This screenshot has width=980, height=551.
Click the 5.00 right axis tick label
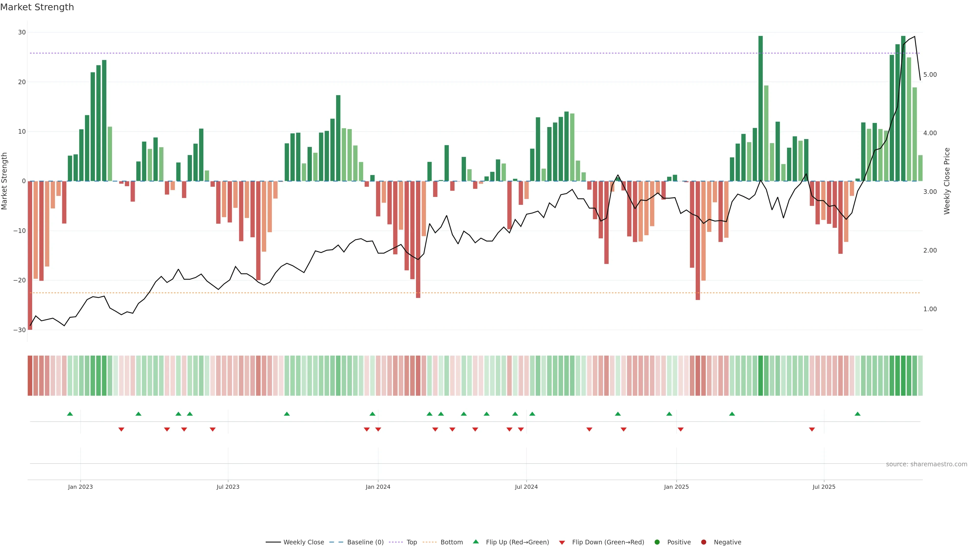click(x=930, y=74)
